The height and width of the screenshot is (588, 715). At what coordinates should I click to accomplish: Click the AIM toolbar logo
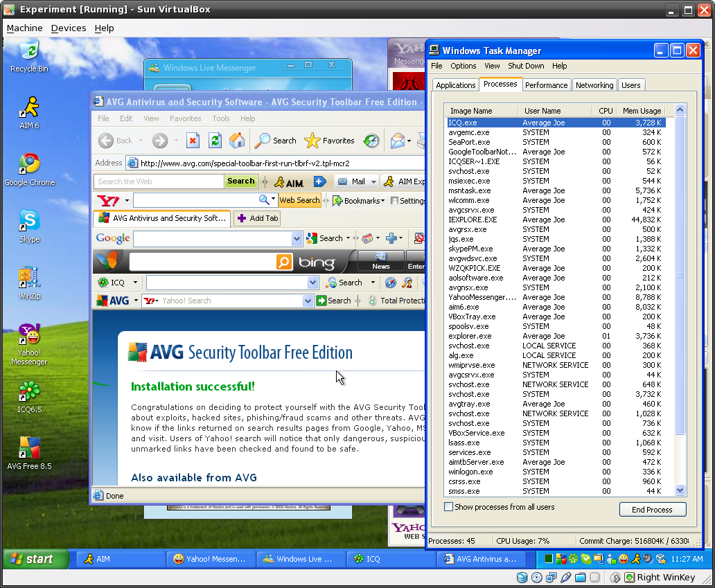point(289,182)
